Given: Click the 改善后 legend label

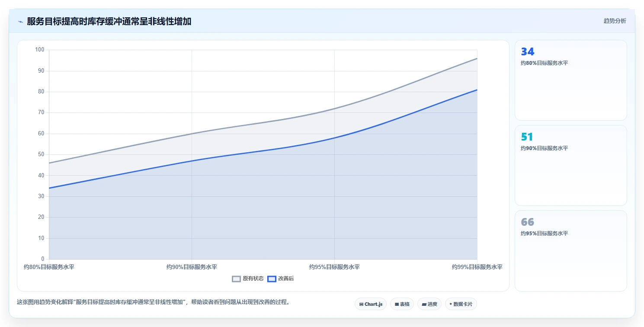Looking at the screenshot, I should coord(286,279).
